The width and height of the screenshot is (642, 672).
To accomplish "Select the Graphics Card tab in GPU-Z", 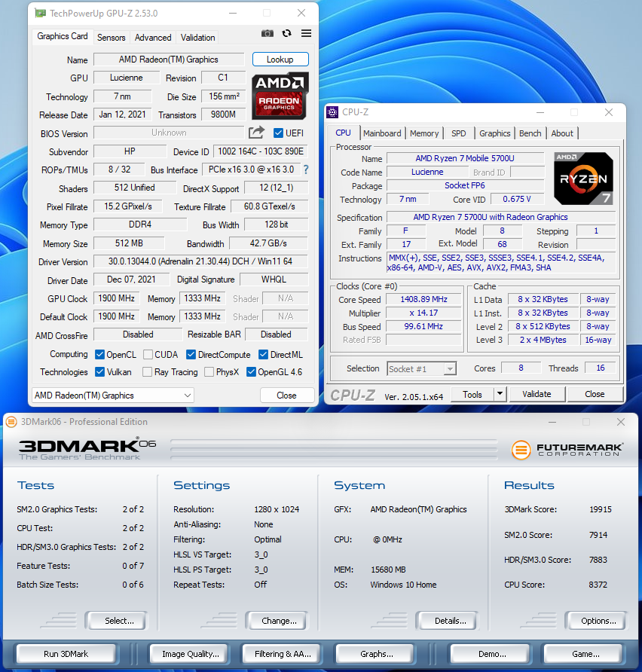I will (x=62, y=36).
